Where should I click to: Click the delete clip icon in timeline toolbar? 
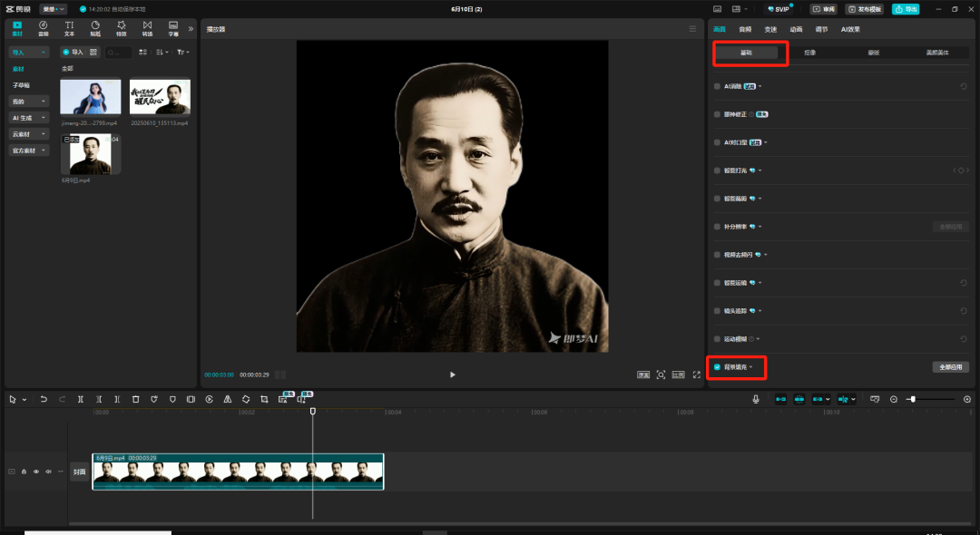(135, 399)
